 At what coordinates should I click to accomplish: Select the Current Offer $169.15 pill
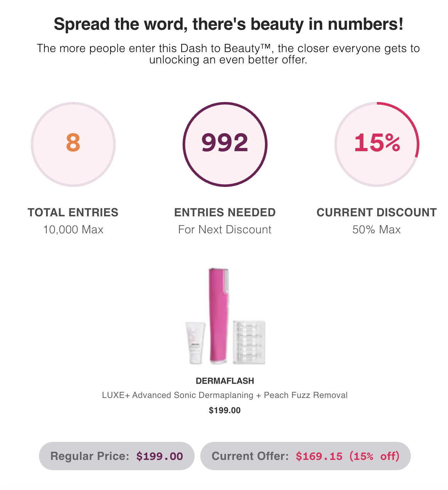305,456
